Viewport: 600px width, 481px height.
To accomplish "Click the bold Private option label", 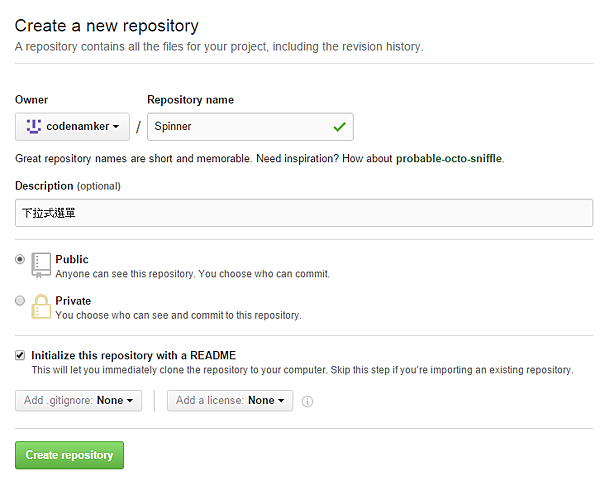I will (73, 300).
